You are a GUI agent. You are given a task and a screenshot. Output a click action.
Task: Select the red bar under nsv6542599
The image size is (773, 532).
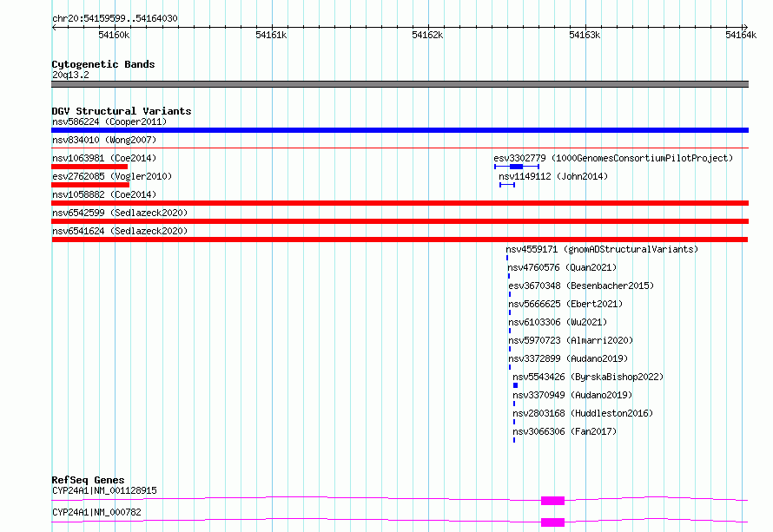coord(400,221)
